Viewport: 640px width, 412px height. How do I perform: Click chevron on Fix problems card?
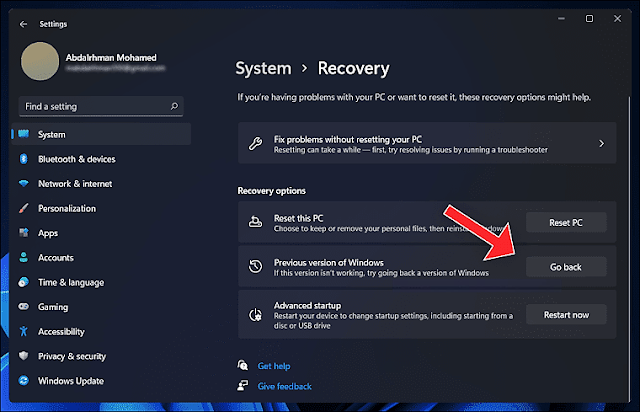601,143
